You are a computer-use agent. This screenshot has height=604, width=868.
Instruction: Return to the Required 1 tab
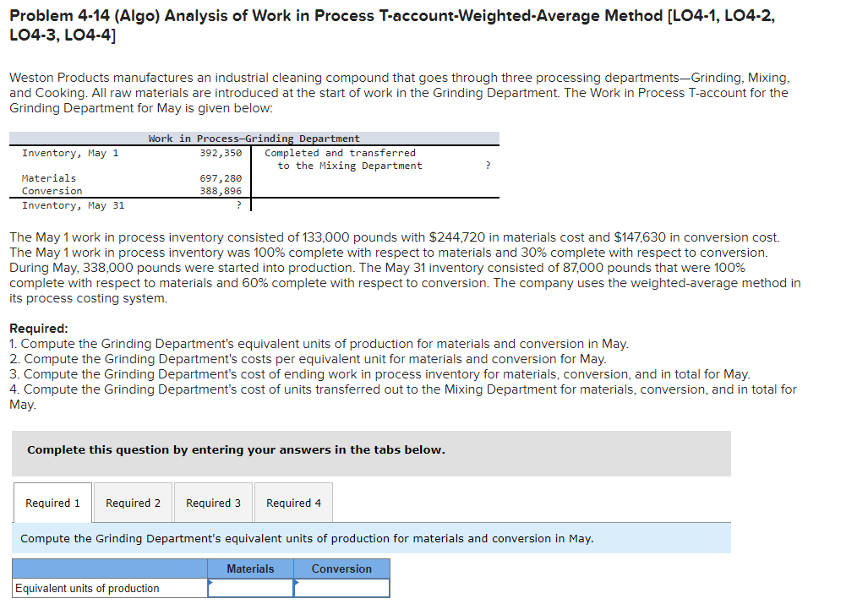(x=52, y=502)
